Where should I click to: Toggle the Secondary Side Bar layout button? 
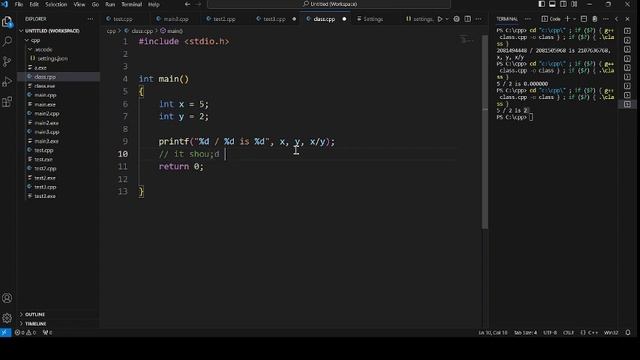pos(563,4)
